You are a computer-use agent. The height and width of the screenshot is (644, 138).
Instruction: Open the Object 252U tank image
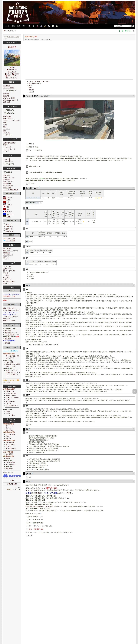[79, 120]
